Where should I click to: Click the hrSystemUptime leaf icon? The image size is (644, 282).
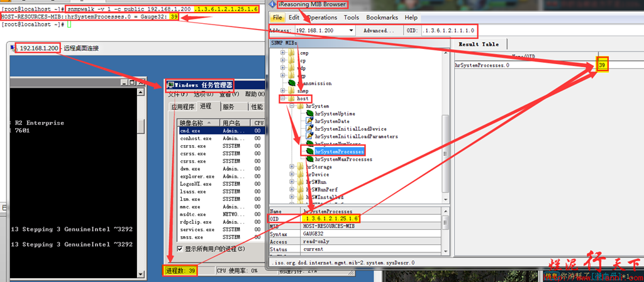(309, 114)
